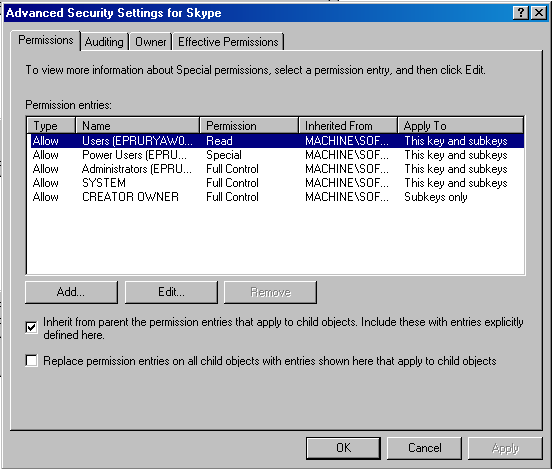
Task: Click the Edit... button
Action: pyautogui.click(x=171, y=292)
